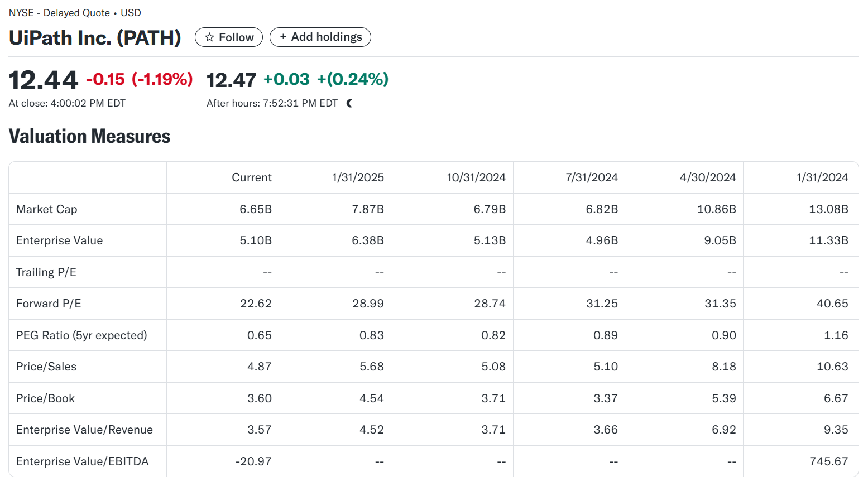This screenshot has height=486, width=868.
Task: Click the Price/Book row label
Action: [45, 398]
